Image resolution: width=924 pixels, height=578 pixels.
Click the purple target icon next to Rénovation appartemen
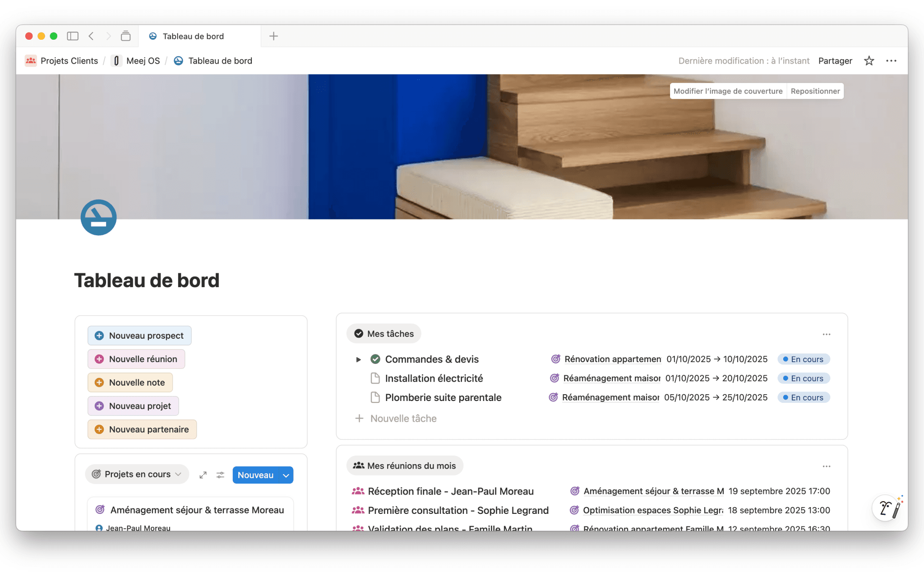(555, 359)
